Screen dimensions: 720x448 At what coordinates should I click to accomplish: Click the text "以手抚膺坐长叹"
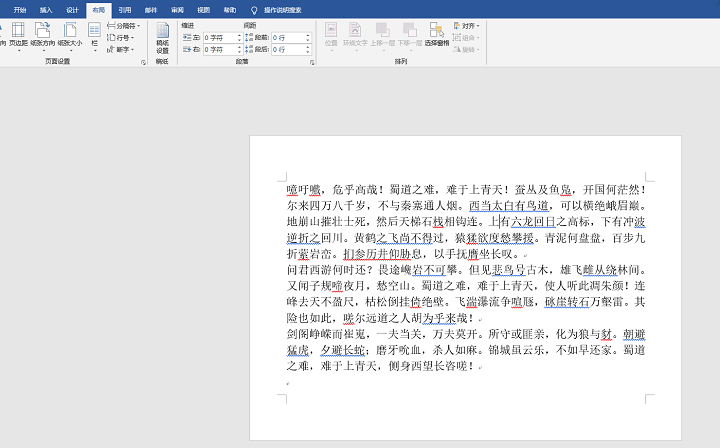(x=473, y=254)
